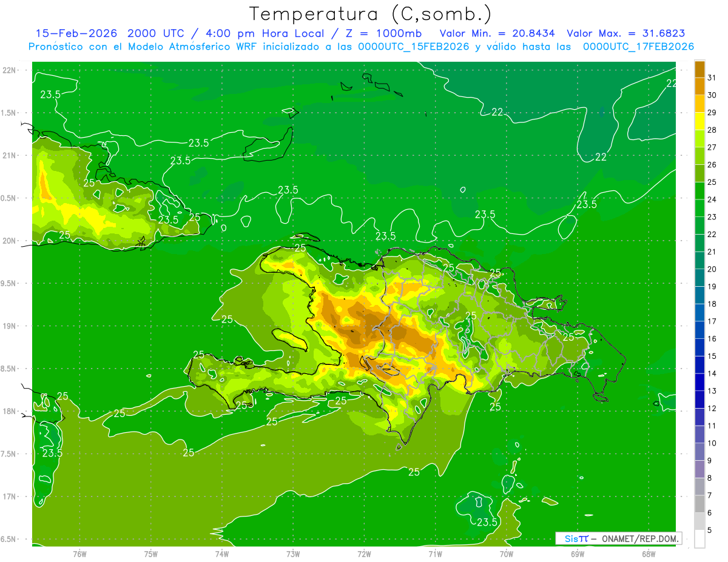Screen dimensions: 728x562
Task: Select validity time '0000UTC_17FEB2026'
Action: pyautogui.click(x=638, y=47)
